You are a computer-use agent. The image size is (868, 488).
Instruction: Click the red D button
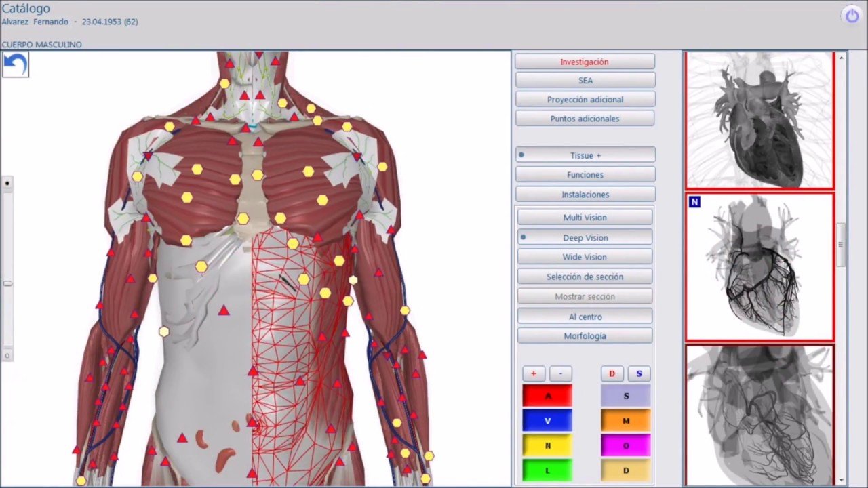tap(612, 373)
